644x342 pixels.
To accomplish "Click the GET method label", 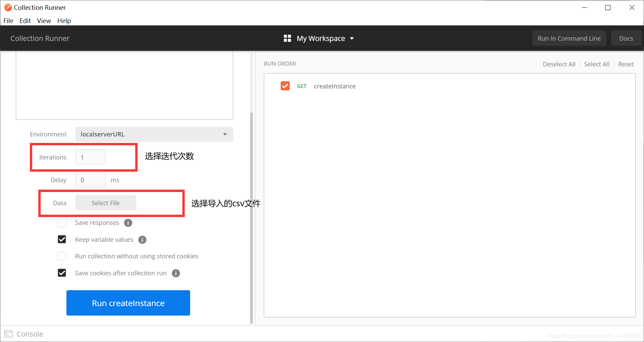I will coord(302,86).
